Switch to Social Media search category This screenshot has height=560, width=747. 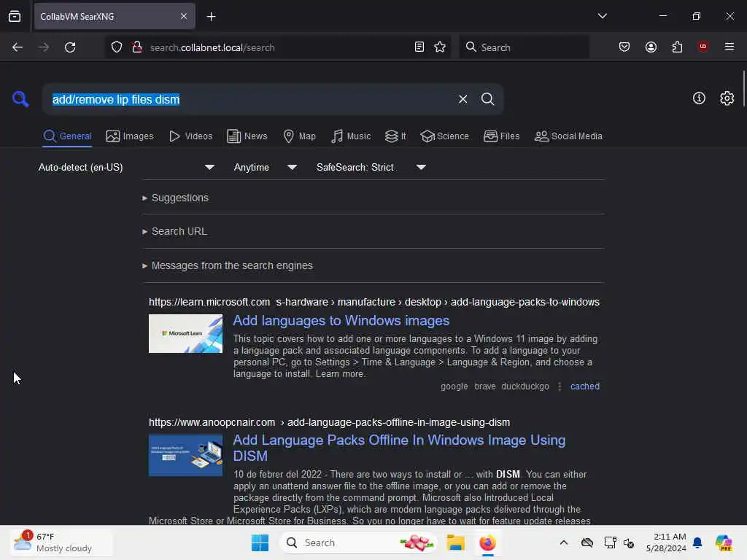click(x=568, y=136)
